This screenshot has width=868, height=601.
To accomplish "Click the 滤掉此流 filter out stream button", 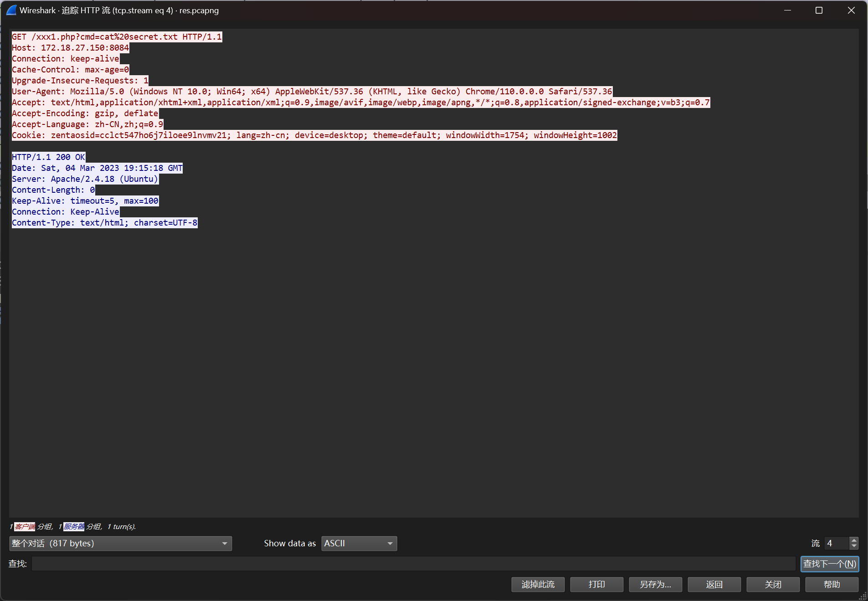I will pos(538,584).
